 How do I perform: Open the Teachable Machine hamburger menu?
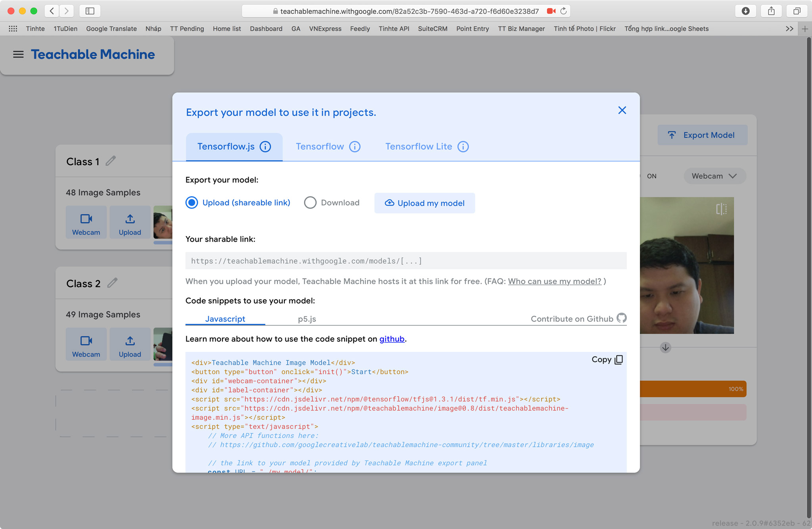pos(18,54)
